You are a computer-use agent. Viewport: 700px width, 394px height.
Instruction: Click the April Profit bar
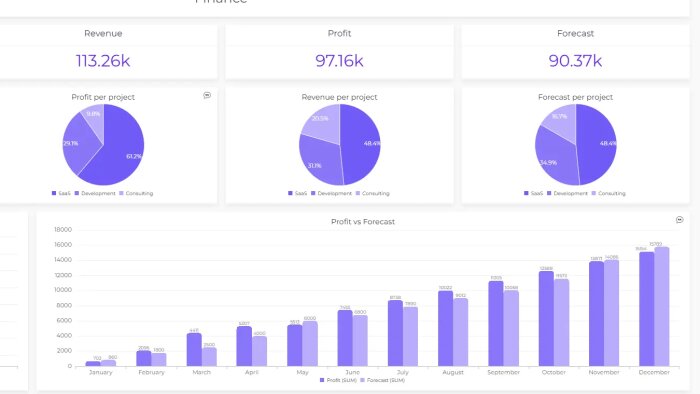(x=244, y=346)
